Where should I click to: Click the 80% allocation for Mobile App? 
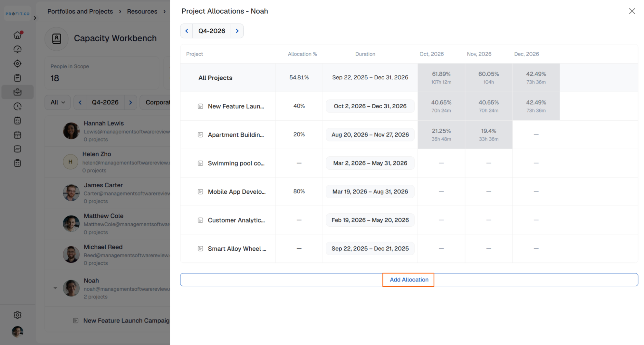click(x=299, y=191)
